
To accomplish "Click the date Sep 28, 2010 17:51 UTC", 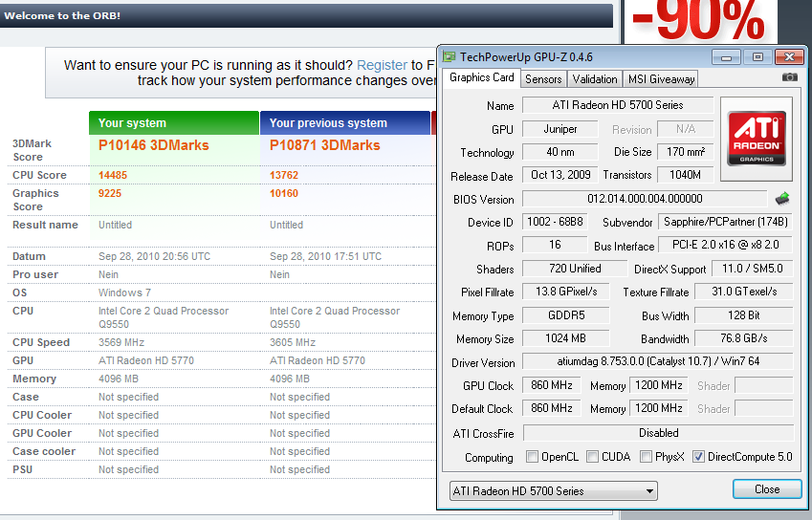I will (x=325, y=256).
